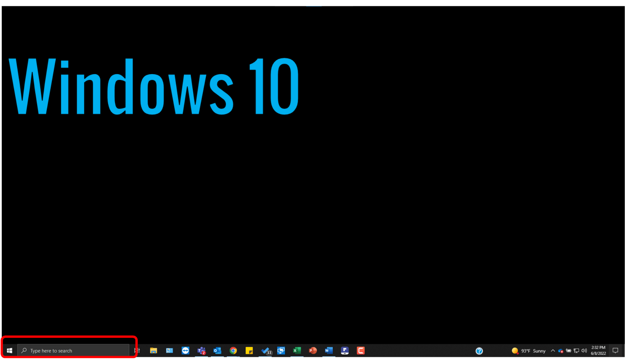Open volume control from the speaker icon
Viewport: 625px width, 364px height.
point(584,351)
